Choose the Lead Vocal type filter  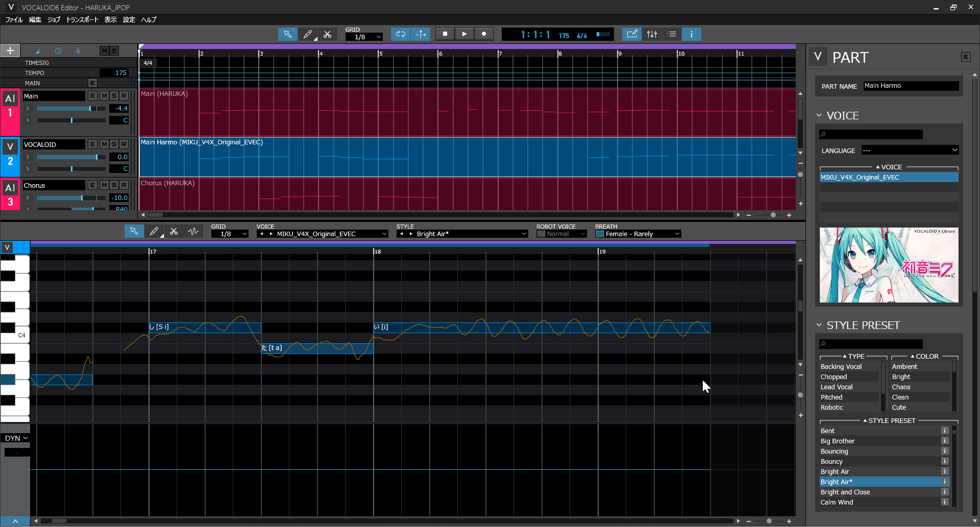click(x=850, y=387)
